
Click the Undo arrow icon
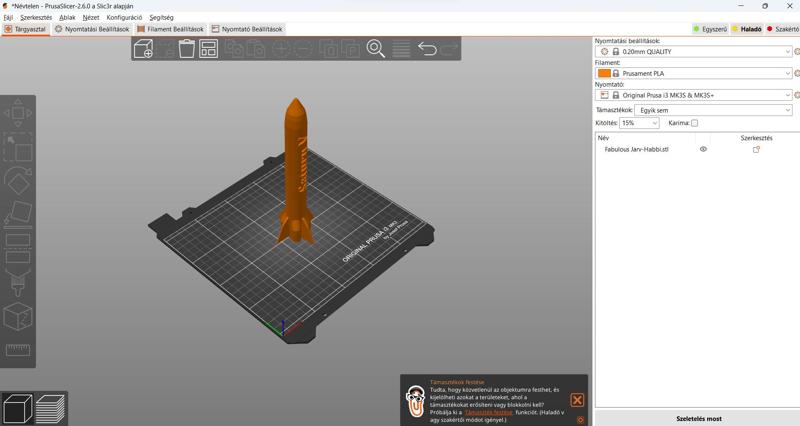tap(427, 49)
